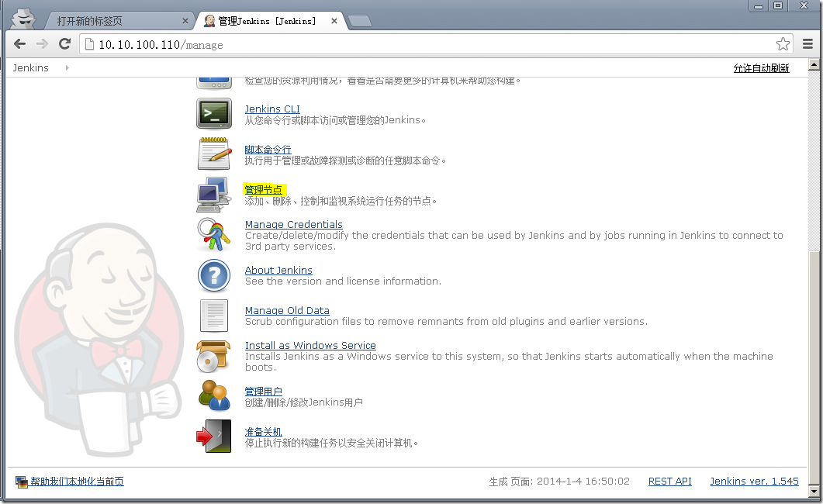Minimize the browser window
Screen dimensions: 823x504
[x=759, y=5]
